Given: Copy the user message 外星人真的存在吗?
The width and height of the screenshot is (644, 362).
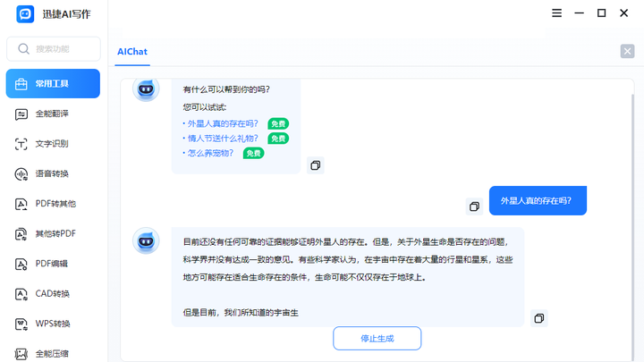Looking at the screenshot, I should pyautogui.click(x=474, y=206).
